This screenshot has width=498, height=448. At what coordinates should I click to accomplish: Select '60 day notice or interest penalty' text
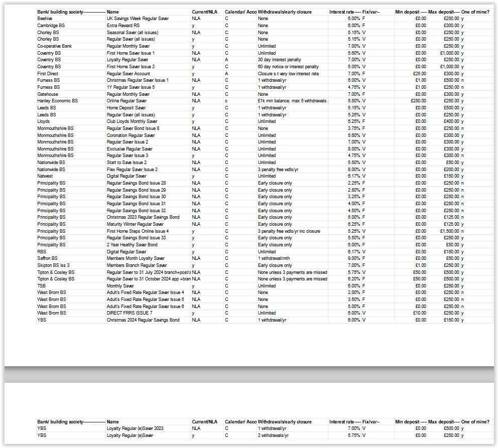click(x=288, y=67)
